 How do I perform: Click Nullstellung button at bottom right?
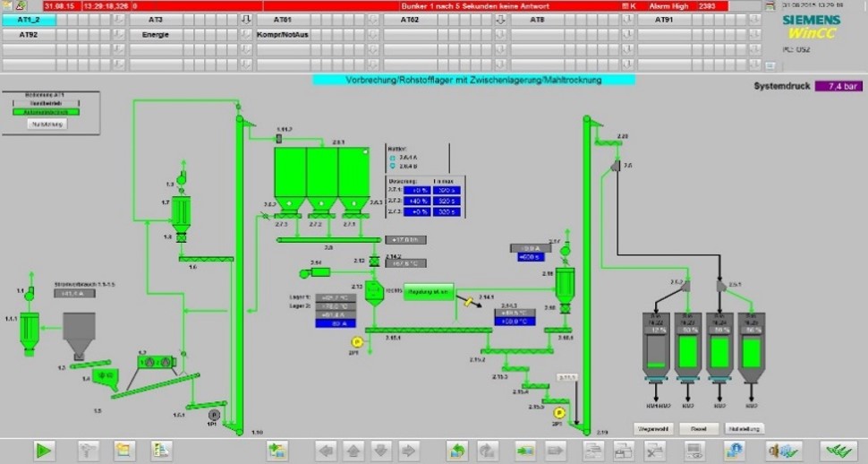tap(745, 429)
